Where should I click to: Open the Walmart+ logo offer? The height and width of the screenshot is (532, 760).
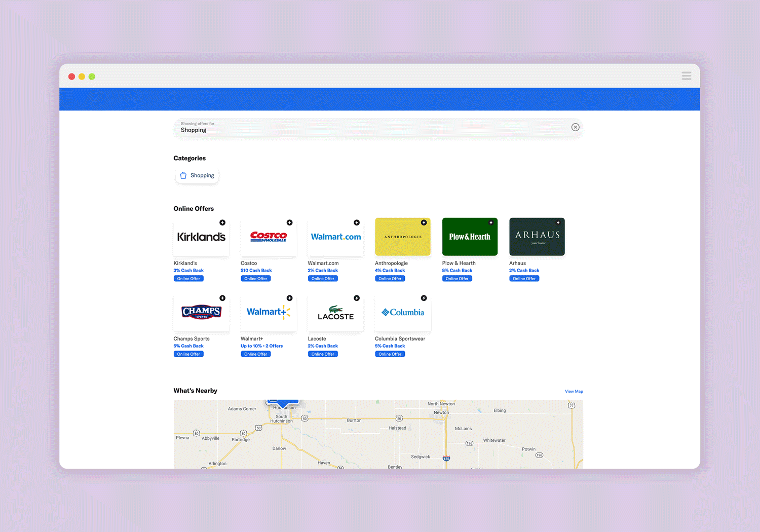(x=269, y=312)
